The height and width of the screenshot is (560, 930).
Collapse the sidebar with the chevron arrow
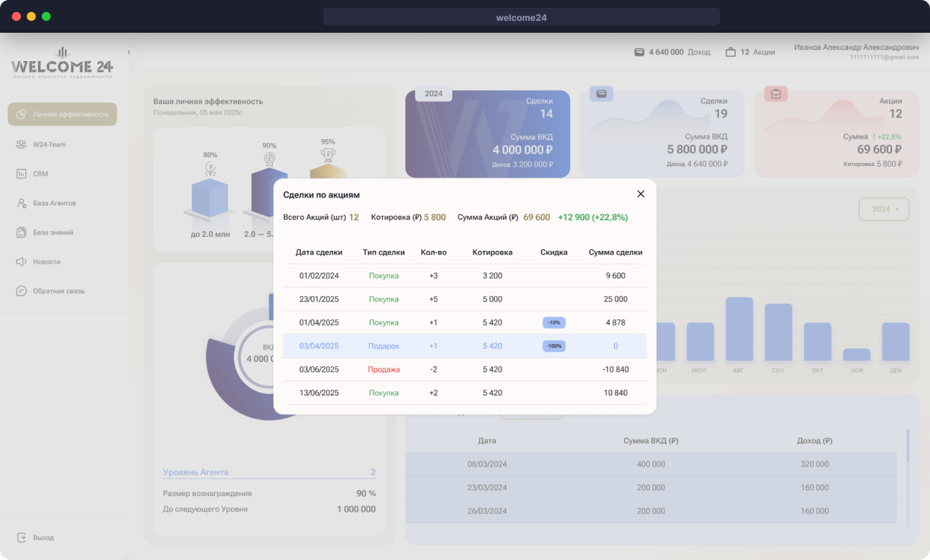pyautogui.click(x=129, y=52)
